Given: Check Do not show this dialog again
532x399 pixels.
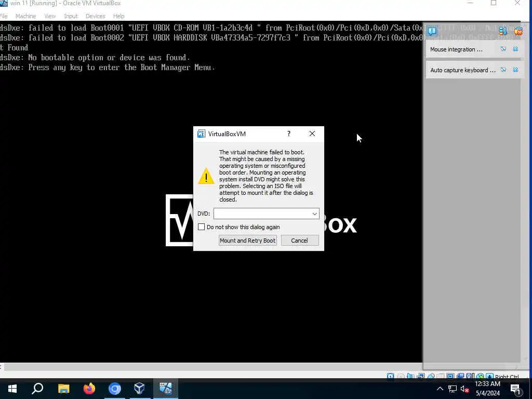Looking at the screenshot, I should tap(201, 227).
